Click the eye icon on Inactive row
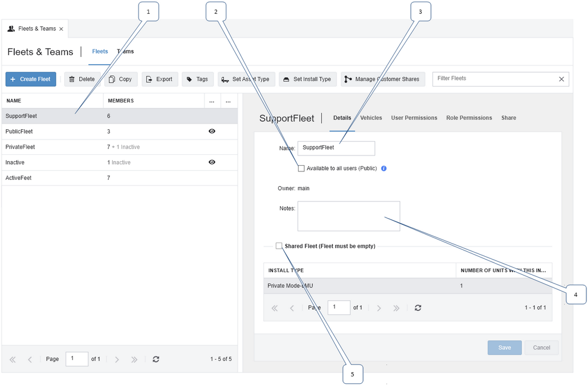Image resolution: width=588 pixels, height=386 pixels. click(x=212, y=162)
